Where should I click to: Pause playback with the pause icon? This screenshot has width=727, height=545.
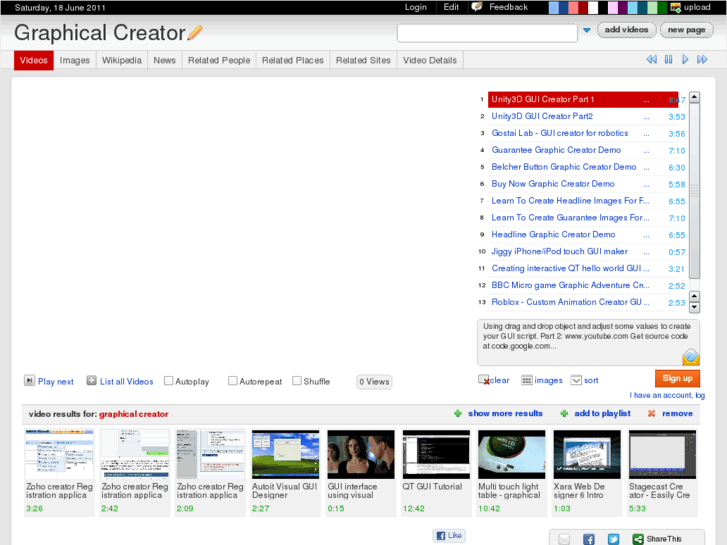click(x=669, y=60)
